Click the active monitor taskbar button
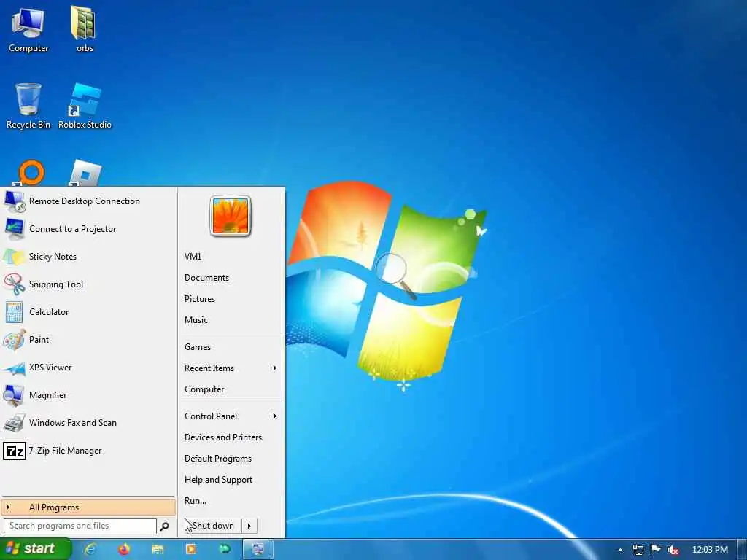 [x=258, y=550]
